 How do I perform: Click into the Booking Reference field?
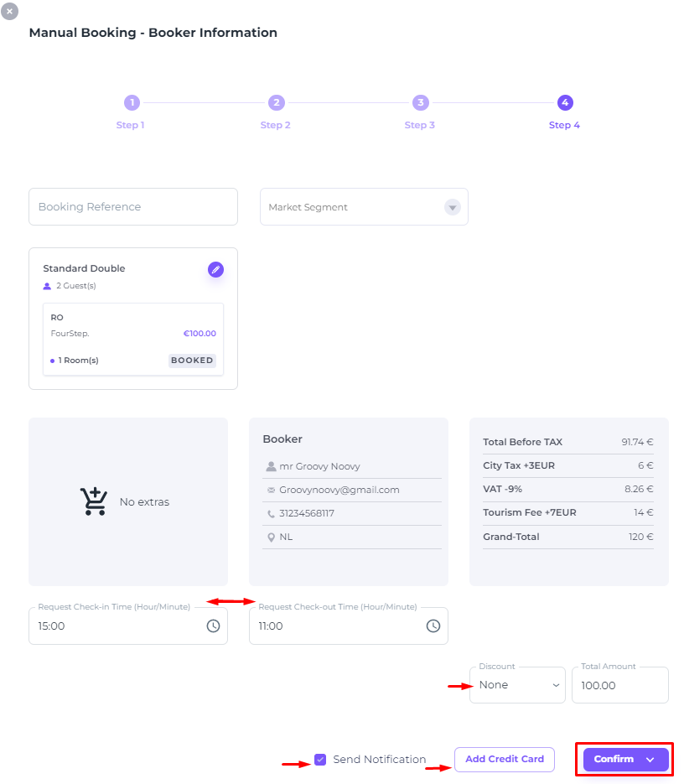(133, 207)
